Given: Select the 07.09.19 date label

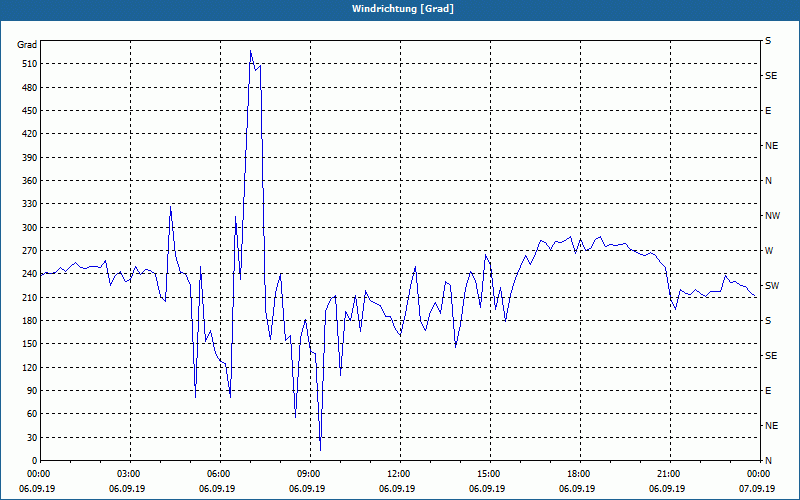Looking at the screenshot, I should tap(757, 488).
